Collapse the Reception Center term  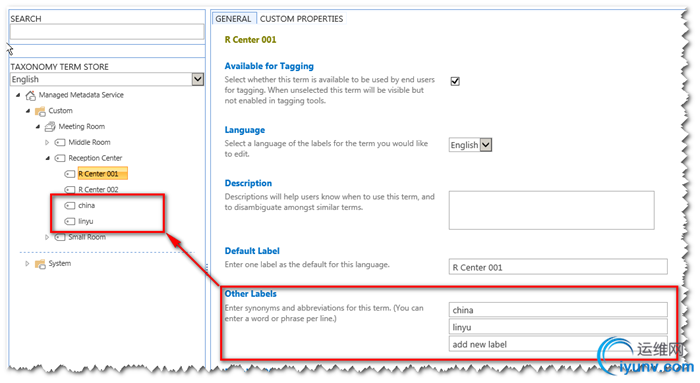pyautogui.click(x=47, y=158)
